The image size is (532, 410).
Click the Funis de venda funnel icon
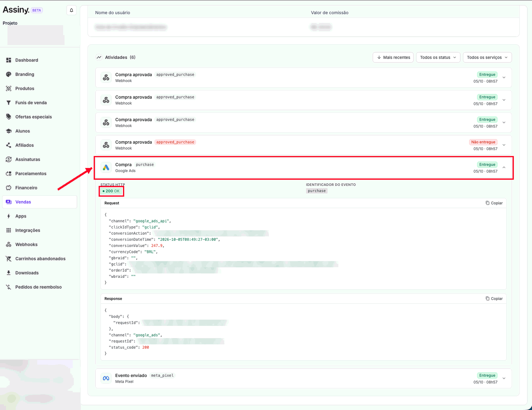(9, 103)
